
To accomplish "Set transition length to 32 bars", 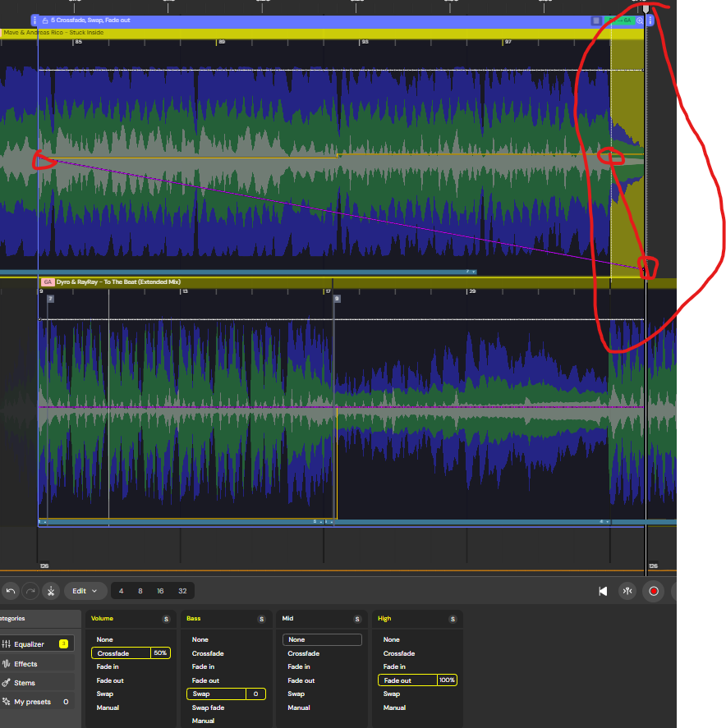I will click(181, 591).
